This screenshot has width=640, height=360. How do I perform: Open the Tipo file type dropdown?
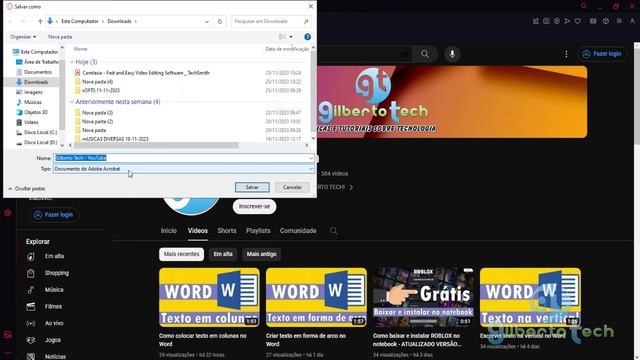click(x=184, y=169)
